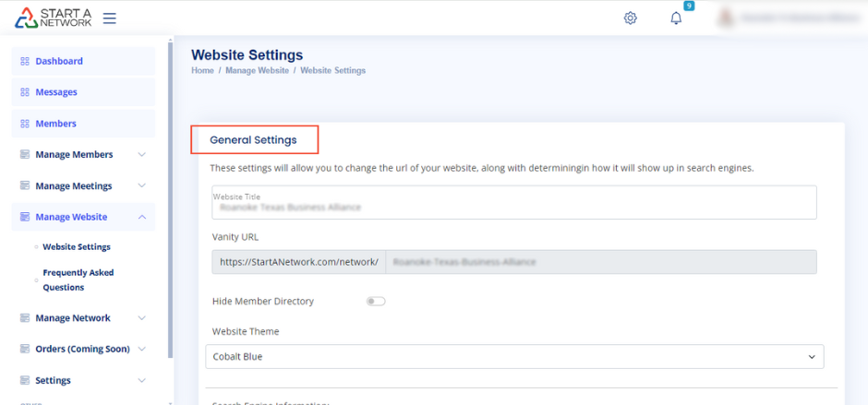Click the Home breadcrumb link
Viewport: 868px width, 405px height.
[202, 71]
